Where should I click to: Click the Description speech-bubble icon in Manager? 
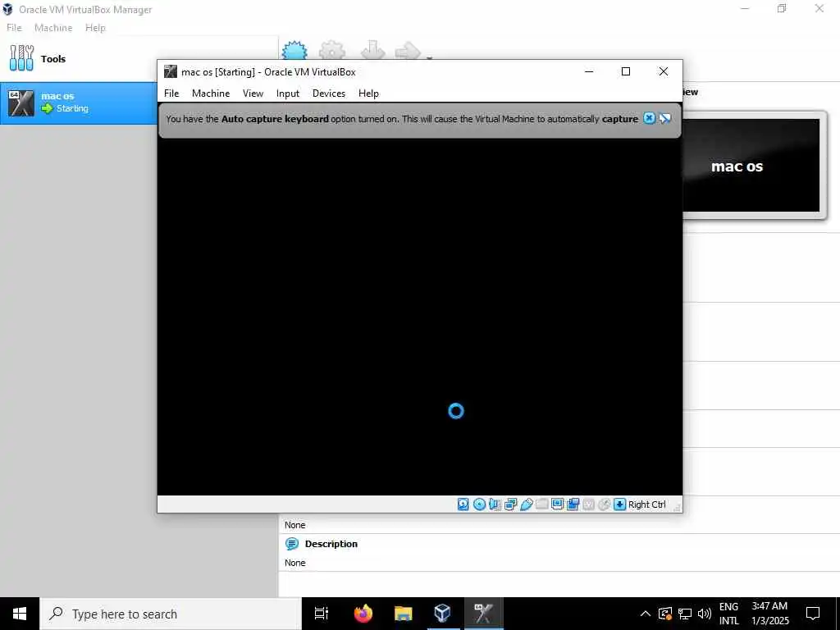tap(292, 544)
